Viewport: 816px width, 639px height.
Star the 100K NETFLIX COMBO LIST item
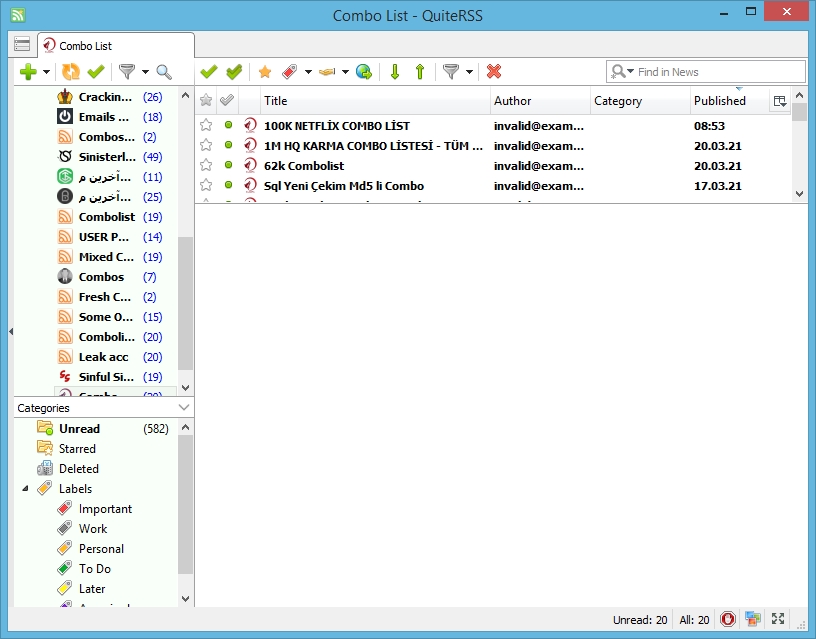pyautogui.click(x=206, y=126)
